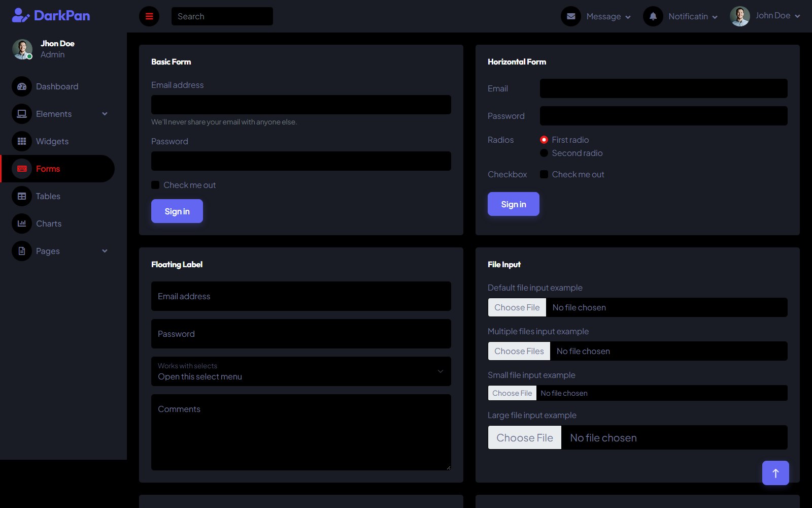Click 'Admin' role text in sidebar
The width and height of the screenshot is (812, 508).
[52, 54]
